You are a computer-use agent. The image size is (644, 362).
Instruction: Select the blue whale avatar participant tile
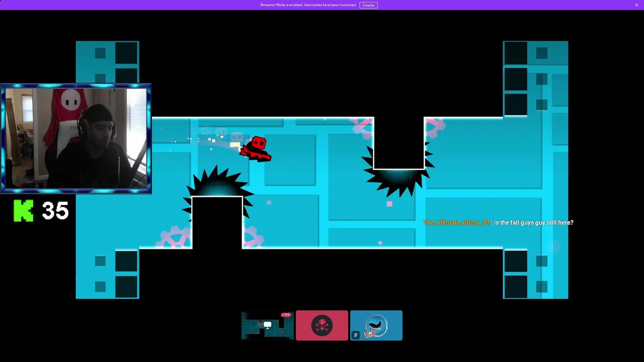coord(376,325)
